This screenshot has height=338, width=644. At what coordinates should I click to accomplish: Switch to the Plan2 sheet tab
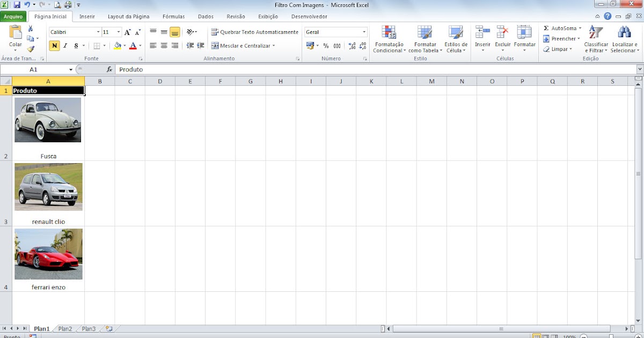click(x=64, y=328)
